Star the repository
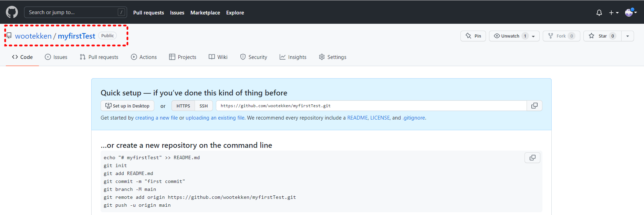This screenshot has width=644, height=215. coord(602,36)
